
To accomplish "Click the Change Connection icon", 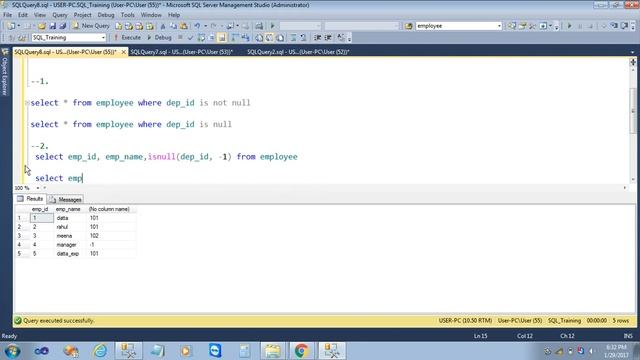I will 22,37.
